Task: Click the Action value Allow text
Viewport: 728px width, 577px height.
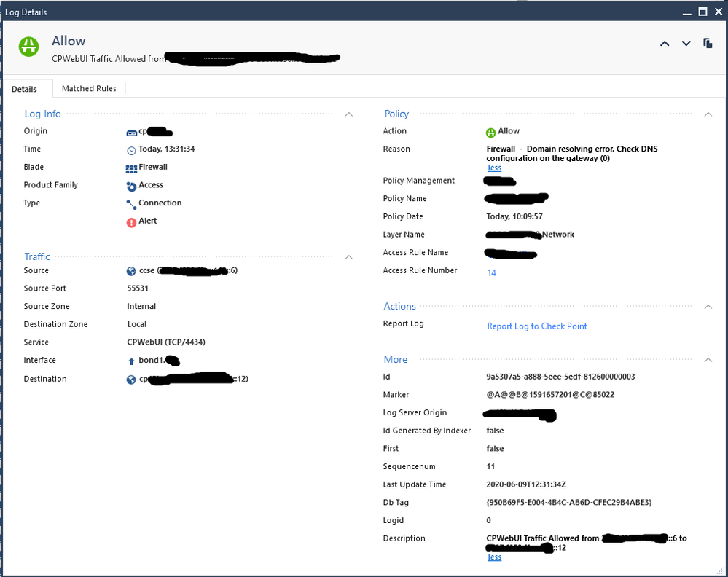Action: coord(509,131)
